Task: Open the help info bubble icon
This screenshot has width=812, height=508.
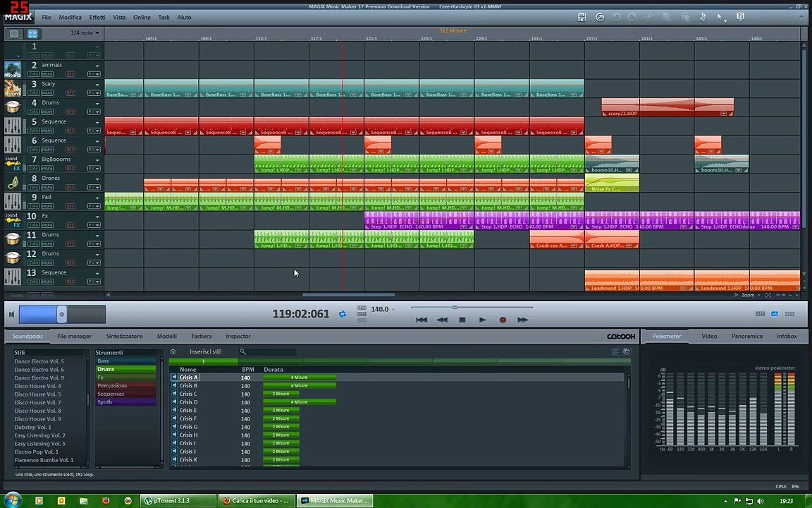Action: 740,17
